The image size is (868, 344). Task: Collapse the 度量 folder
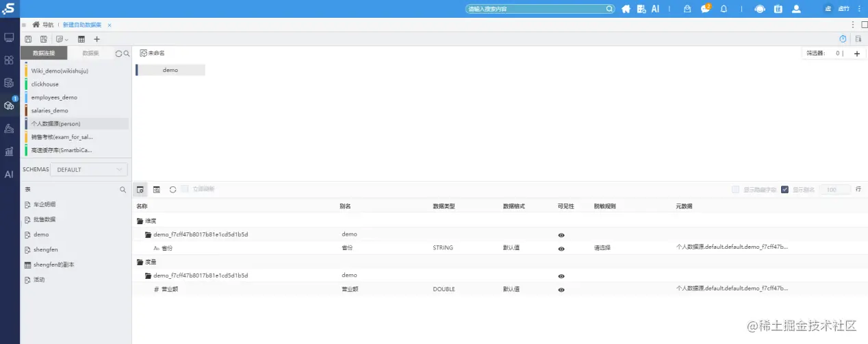[x=140, y=262]
